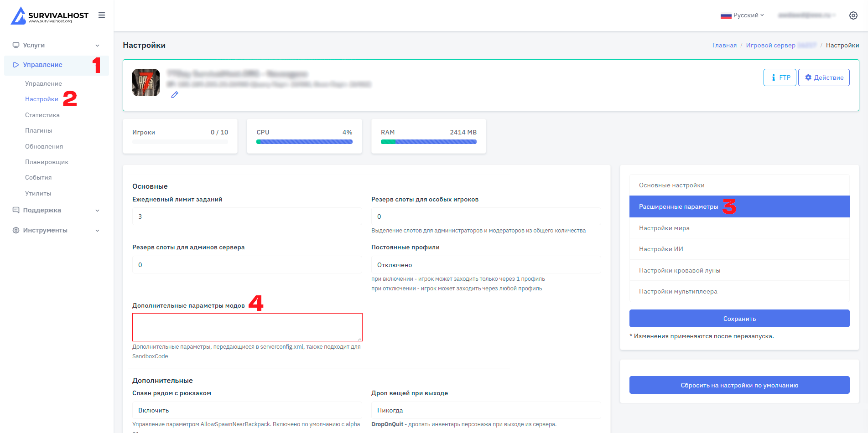Click the FTP info button

[780, 77]
